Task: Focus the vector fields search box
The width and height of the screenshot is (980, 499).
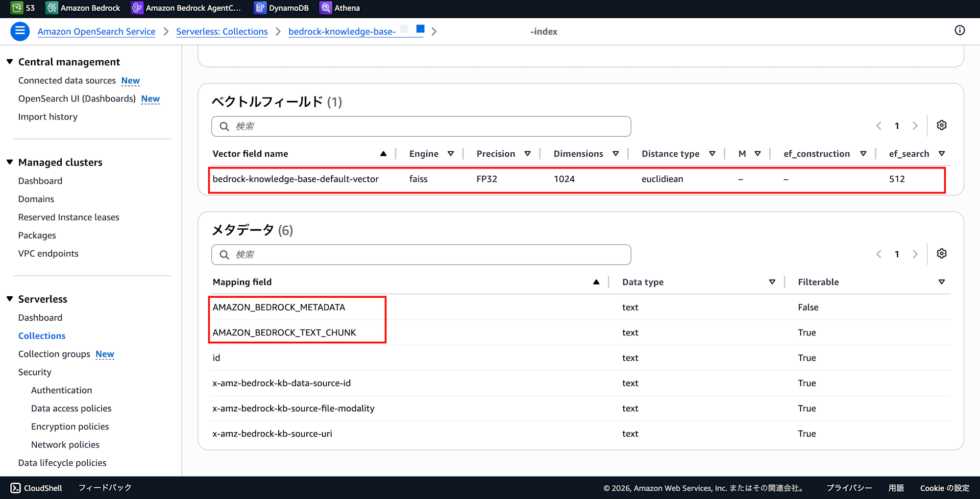Action: [x=421, y=126]
